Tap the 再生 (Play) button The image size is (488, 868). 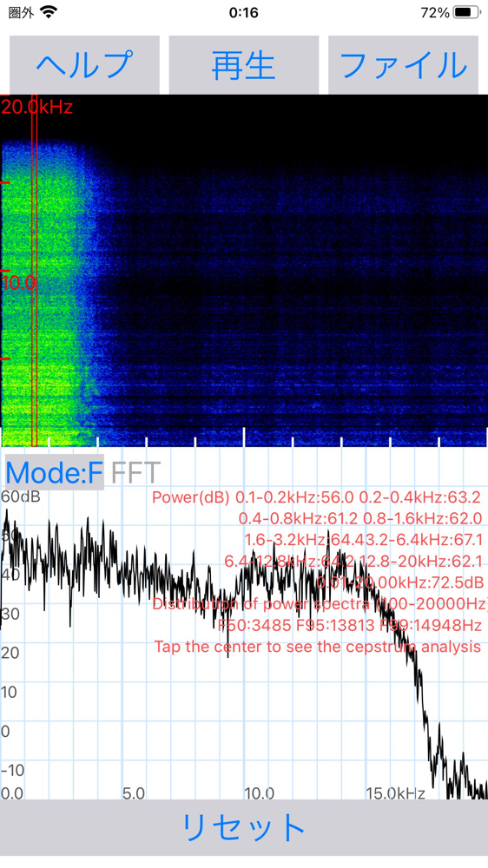coord(244,65)
